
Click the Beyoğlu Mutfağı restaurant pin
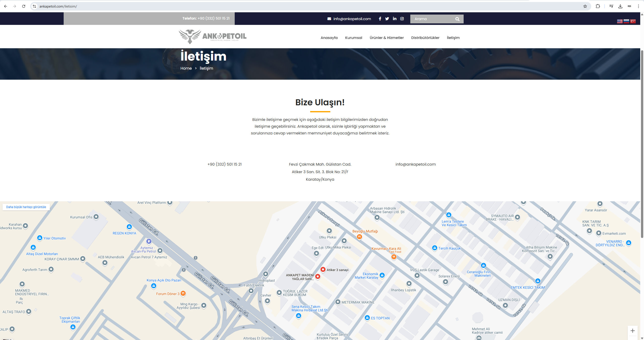(x=359, y=237)
